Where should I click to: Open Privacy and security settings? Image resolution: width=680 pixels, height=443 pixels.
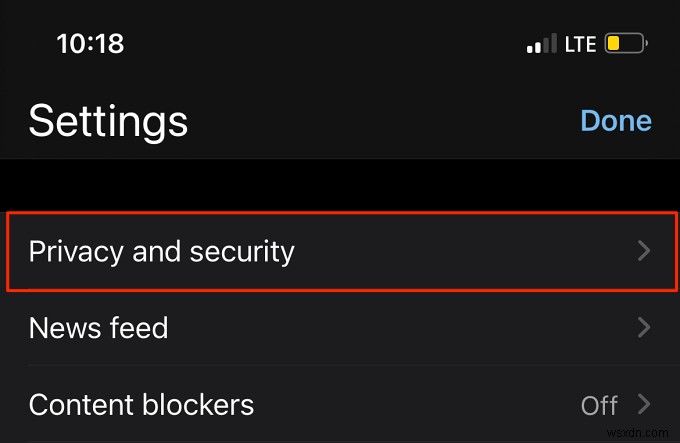[162, 250]
